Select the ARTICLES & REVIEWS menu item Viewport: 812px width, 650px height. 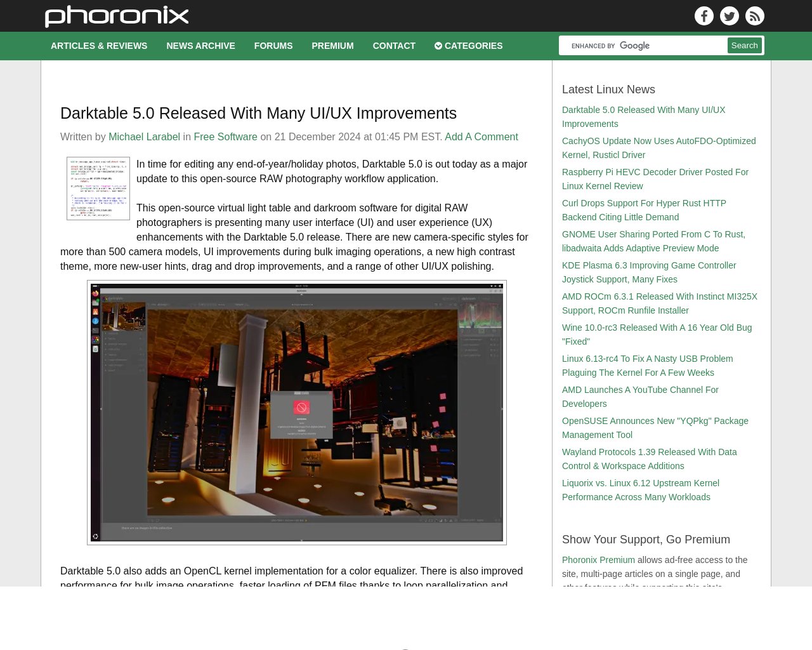[x=99, y=46]
